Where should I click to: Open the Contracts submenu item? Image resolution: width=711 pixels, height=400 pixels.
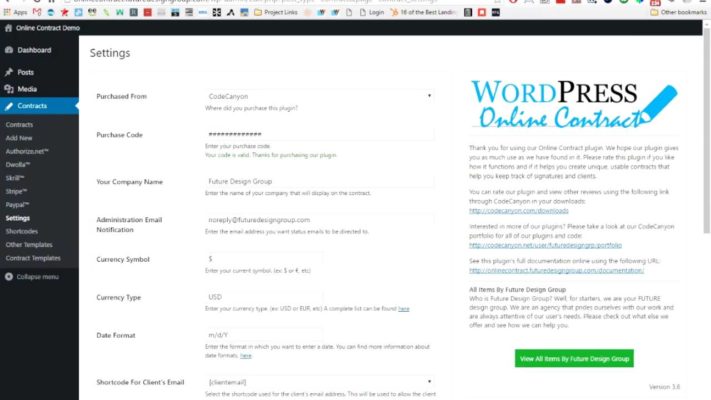click(x=19, y=125)
